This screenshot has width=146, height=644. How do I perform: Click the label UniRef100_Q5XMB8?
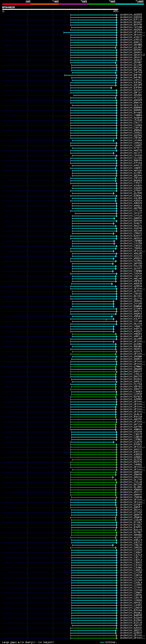(131, 45)
